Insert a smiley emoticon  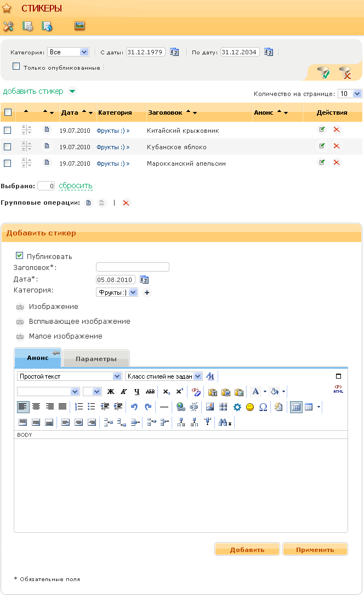point(250,407)
